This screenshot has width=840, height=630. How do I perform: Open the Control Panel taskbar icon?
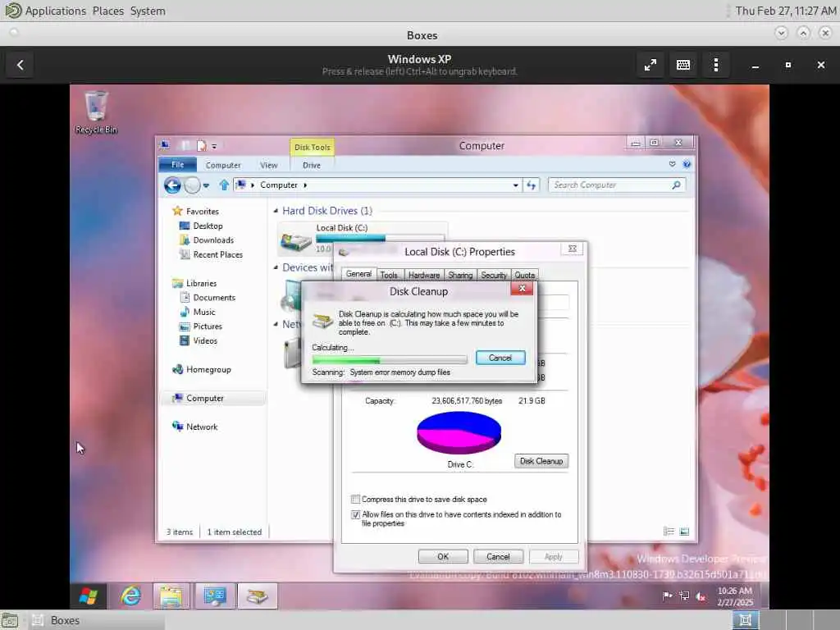click(214, 596)
